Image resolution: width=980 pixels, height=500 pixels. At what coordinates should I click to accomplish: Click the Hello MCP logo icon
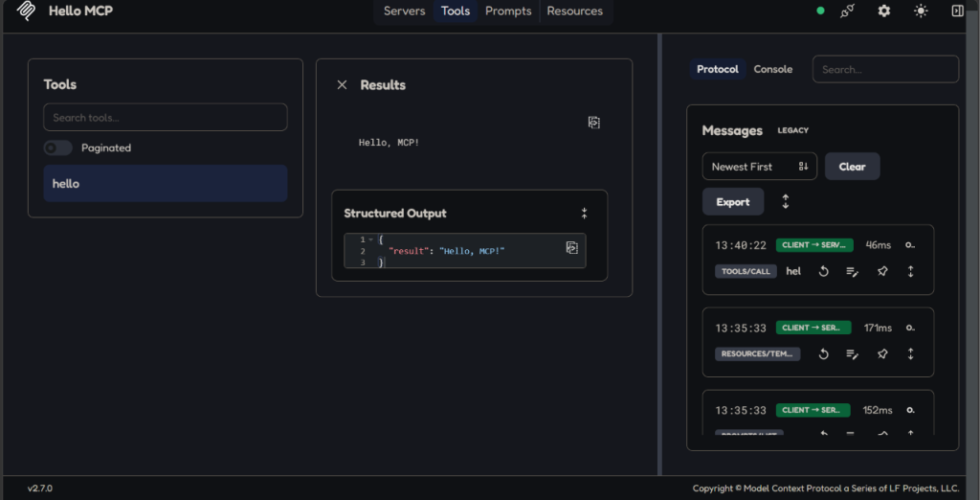coord(25,11)
